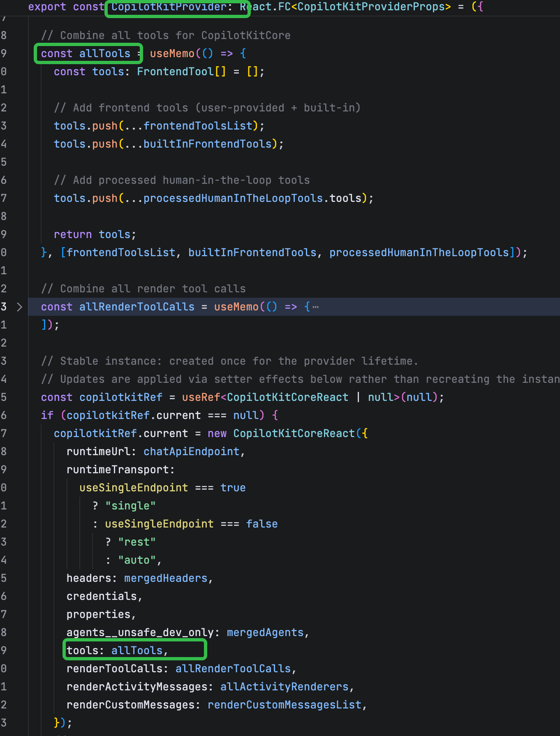Click useSingleEndpoint in the '=== false' comparison
The image size is (560, 736).
(159, 524)
